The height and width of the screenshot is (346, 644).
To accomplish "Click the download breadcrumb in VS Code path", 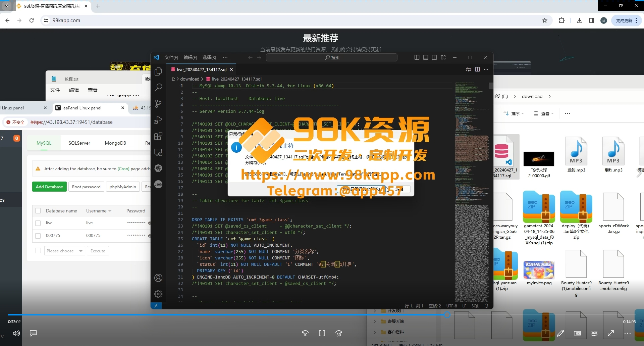I will coord(190,79).
